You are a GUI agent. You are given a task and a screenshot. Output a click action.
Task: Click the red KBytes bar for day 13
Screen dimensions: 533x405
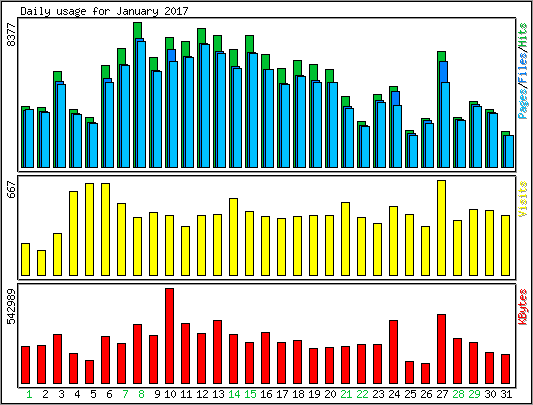click(x=218, y=352)
